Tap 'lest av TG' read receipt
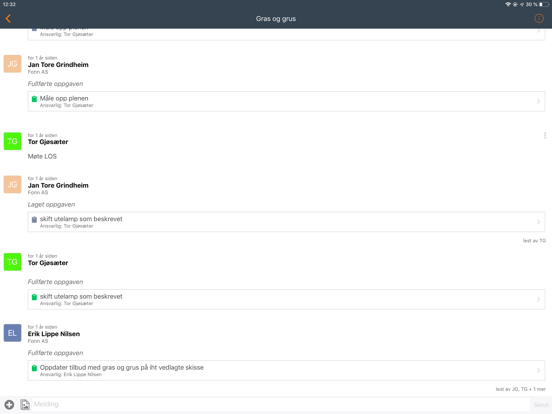This screenshot has width=552, height=414. point(534,241)
